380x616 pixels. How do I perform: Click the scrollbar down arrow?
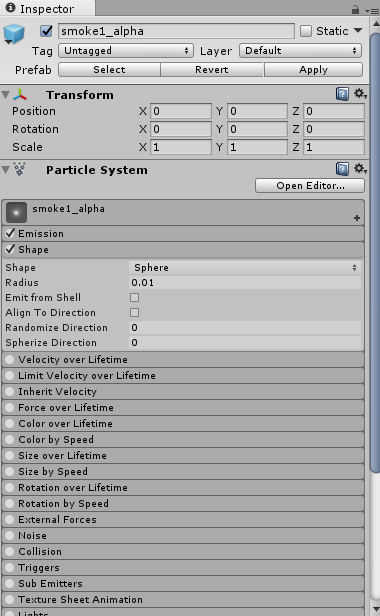pos(375,609)
